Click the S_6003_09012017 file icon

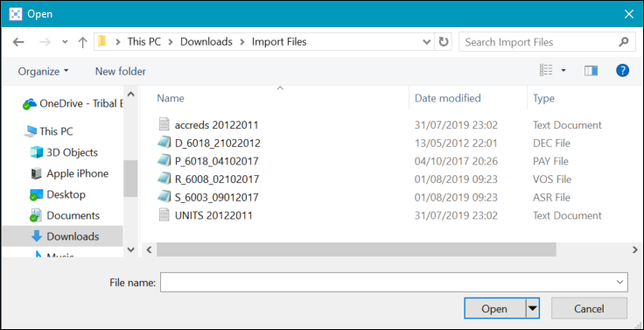(x=164, y=197)
